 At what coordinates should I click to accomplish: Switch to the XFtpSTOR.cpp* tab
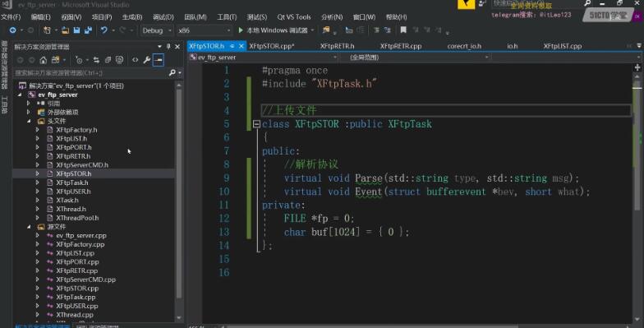(272, 46)
